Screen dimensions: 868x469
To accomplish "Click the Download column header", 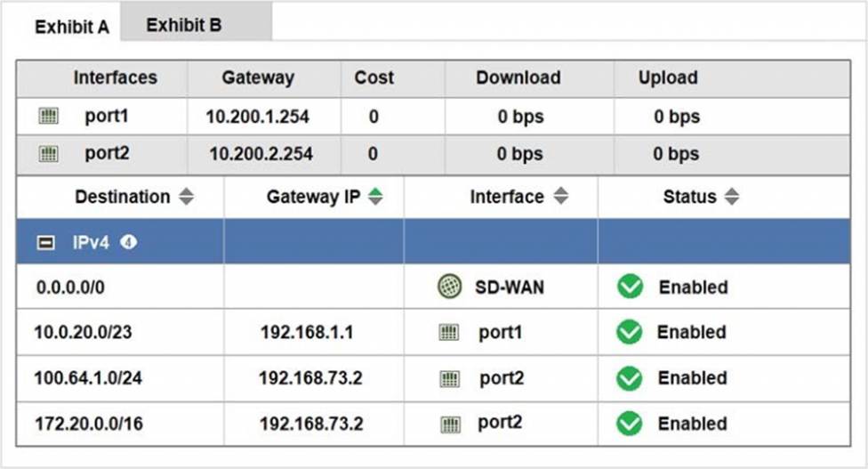I will [x=518, y=77].
